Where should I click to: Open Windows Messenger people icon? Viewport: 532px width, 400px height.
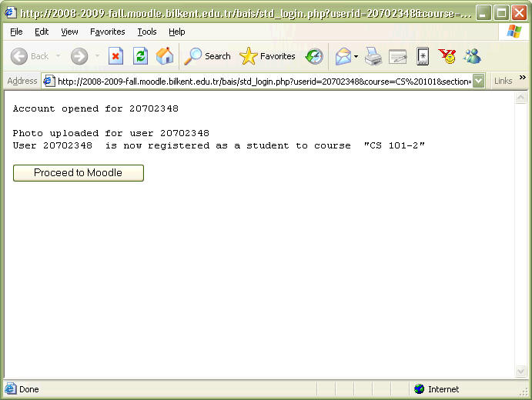472,56
